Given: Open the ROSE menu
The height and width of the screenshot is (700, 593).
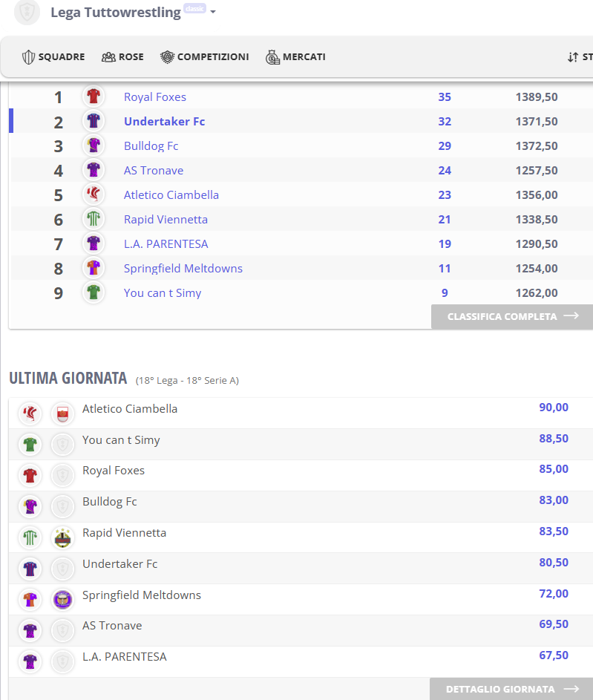Looking at the screenshot, I should click(x=122, y=57).
